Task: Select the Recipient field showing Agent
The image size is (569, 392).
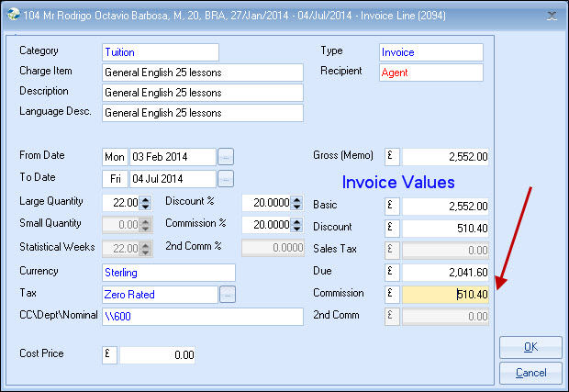Action: 431,73
